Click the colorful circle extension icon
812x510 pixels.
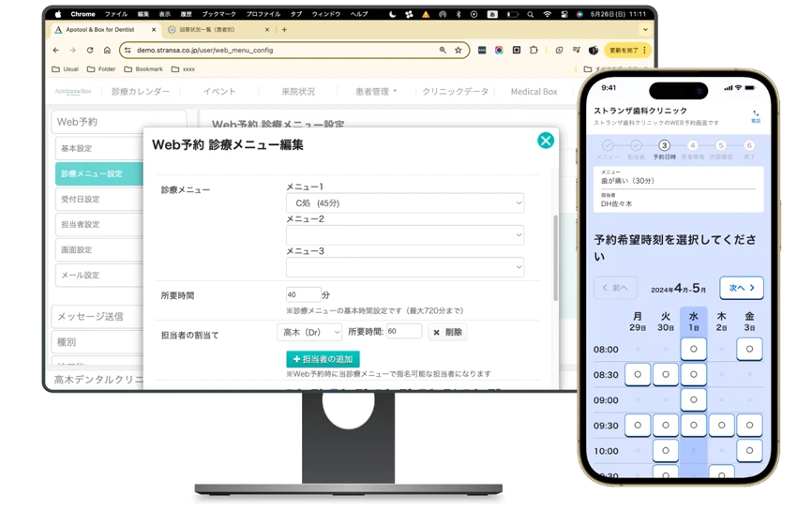click(499, 51)
